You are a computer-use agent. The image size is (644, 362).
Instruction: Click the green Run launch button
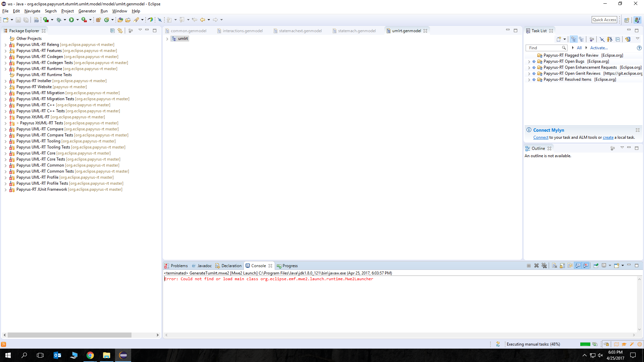(71, 20)
